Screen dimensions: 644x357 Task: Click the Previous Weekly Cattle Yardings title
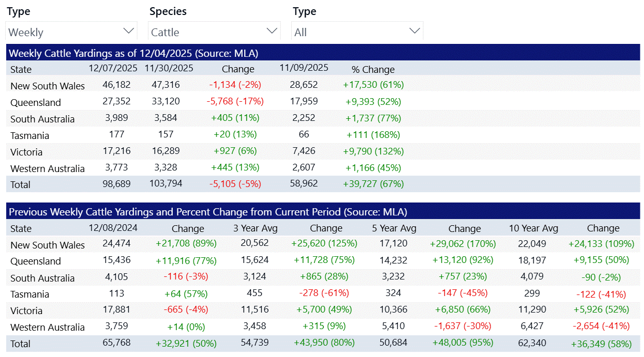pyautogui.click(x=208, y=212)
